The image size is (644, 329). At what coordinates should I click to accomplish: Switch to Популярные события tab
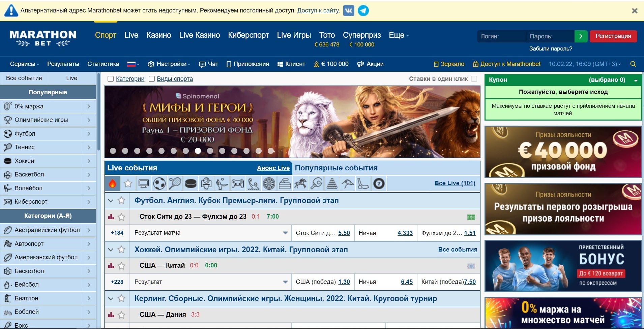[336, 168]
